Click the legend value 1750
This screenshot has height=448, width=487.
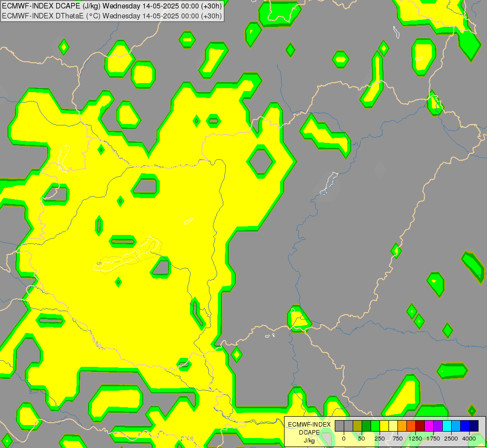coord(433,439)
